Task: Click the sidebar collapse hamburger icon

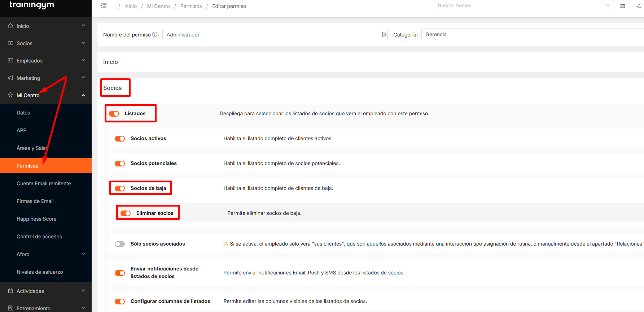Action: tap(104, 6)
